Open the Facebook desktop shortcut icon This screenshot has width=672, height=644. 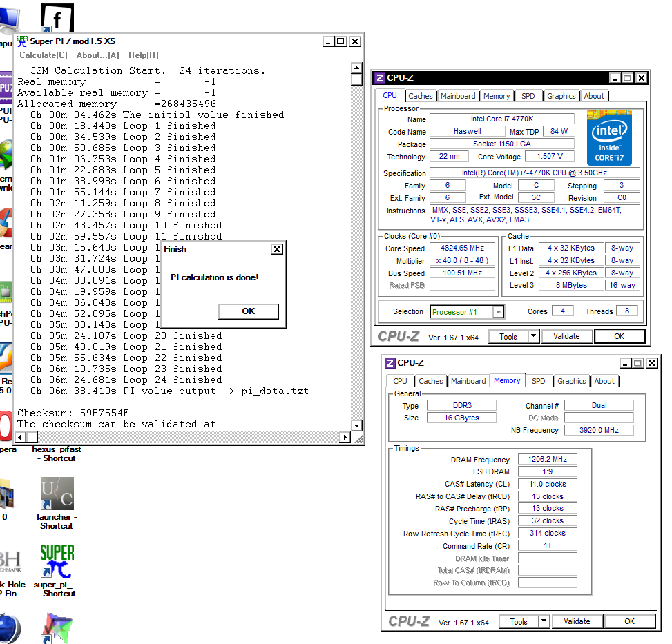(x=57, y=17)
